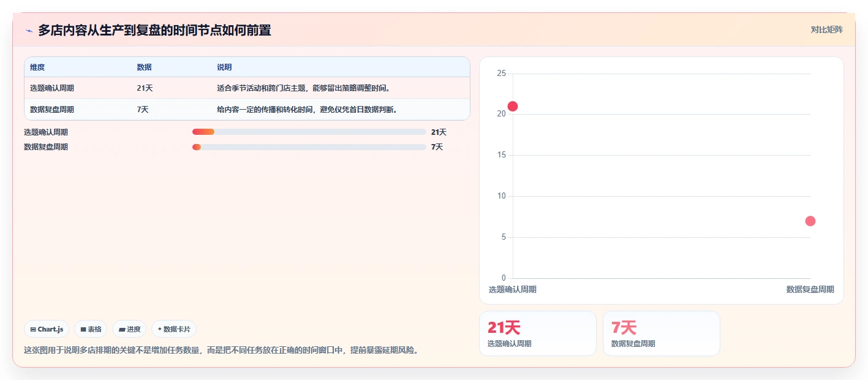Click the y-axis value 25 on the chart

[501, 74]
